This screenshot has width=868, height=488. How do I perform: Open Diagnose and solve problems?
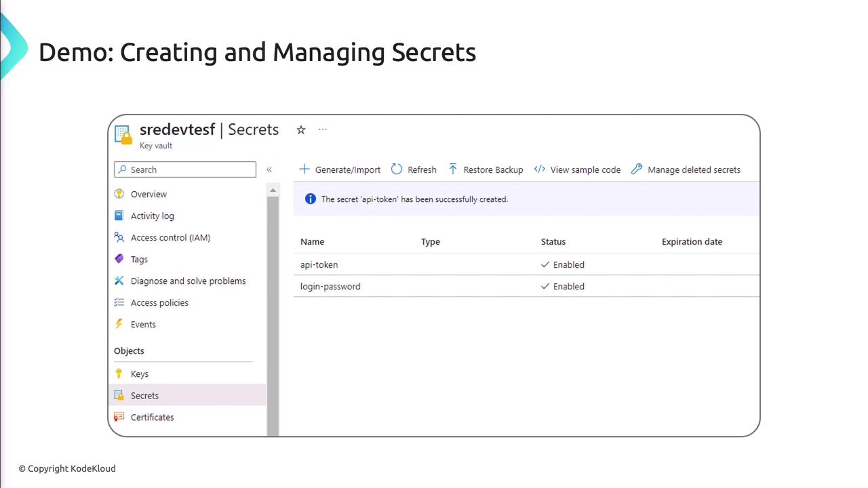188,281
